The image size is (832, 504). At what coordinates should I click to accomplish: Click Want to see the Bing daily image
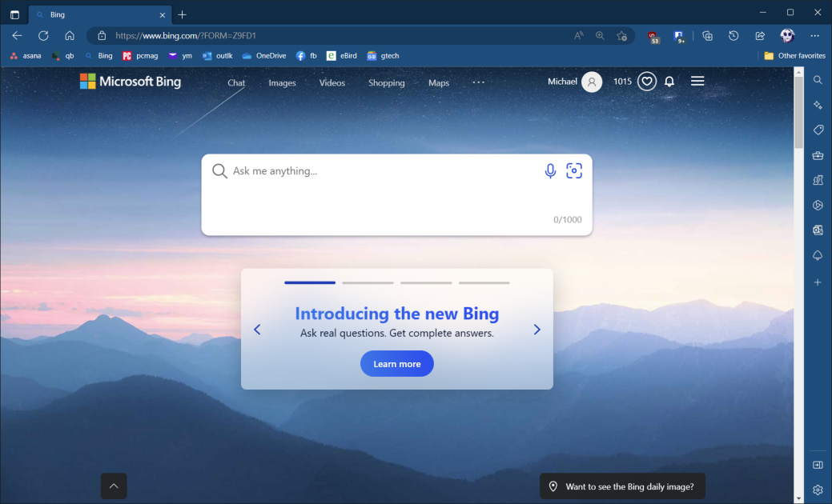tap(622, 486)
